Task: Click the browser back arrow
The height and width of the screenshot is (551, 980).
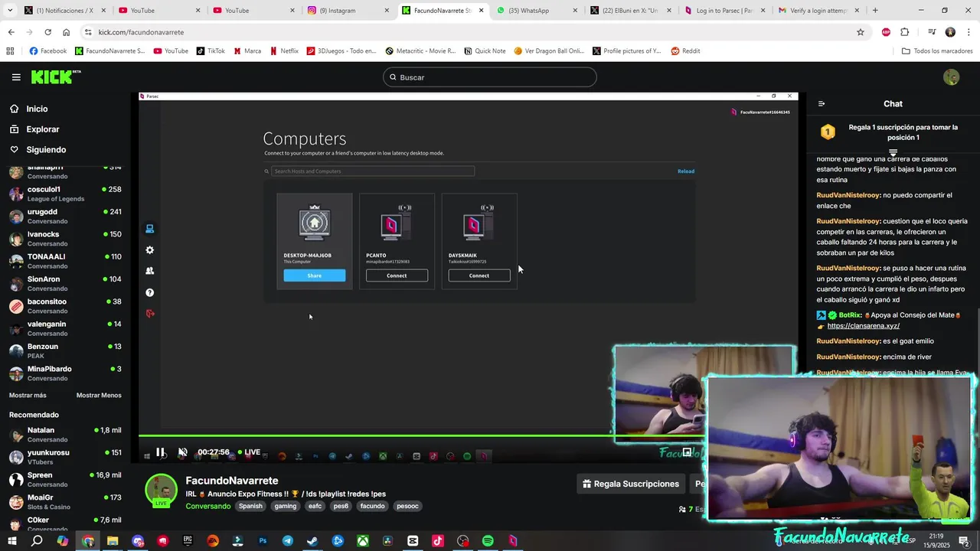Action: coord(11,32)
